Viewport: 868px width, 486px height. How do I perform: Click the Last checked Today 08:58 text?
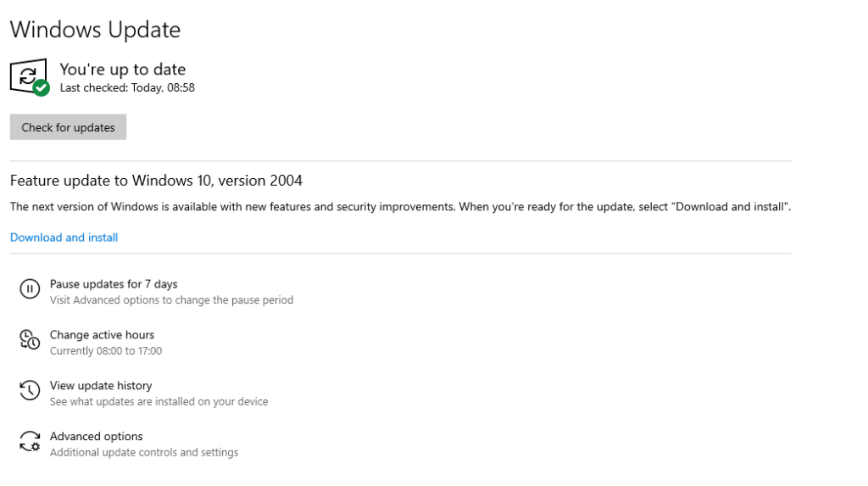[127, 87]
